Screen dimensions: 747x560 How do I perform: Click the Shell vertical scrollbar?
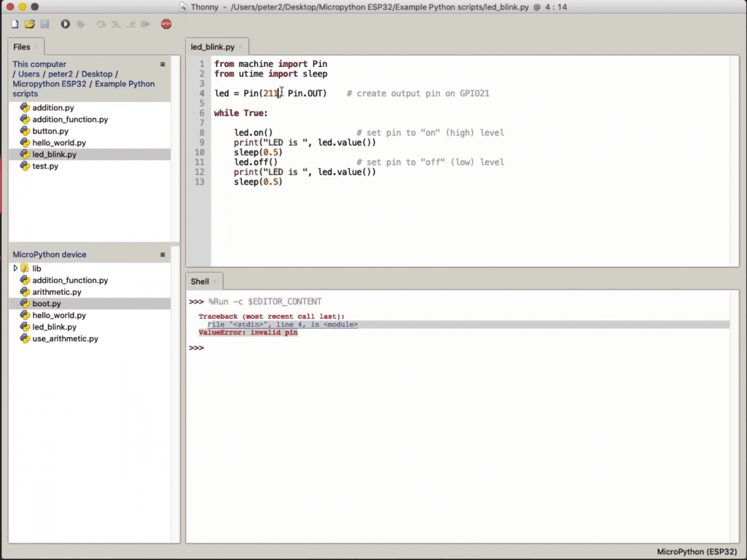point(734,417)
